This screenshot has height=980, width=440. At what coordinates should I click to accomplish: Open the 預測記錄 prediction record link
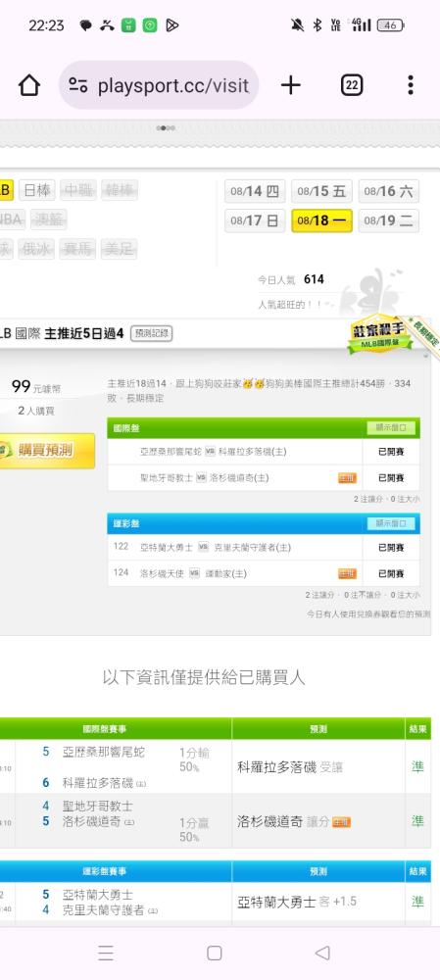click(151, 334)
